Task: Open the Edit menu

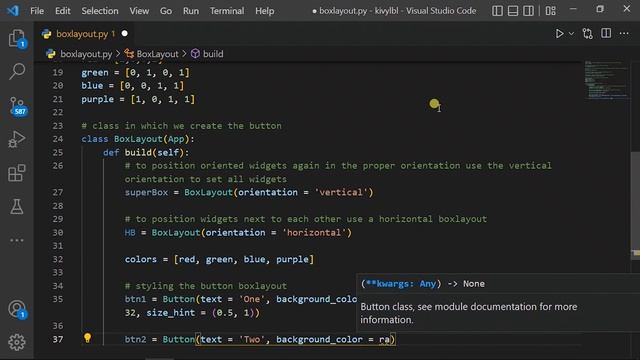Action: point(62,11)
